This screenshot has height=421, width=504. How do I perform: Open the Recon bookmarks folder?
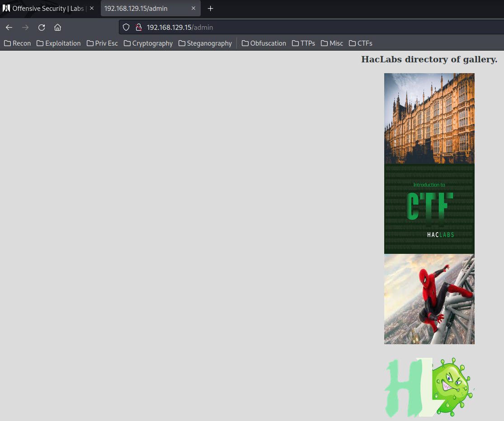[x=18, y=43]
